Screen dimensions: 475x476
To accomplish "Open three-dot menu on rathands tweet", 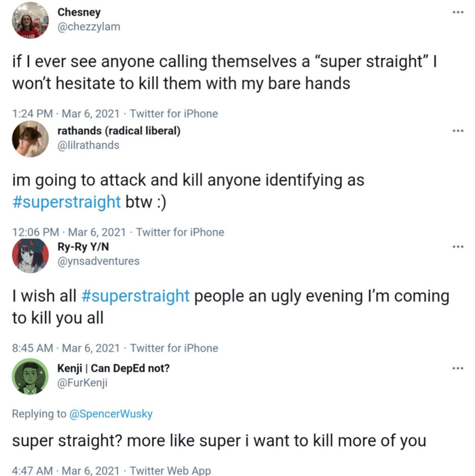I will (x=458, y=131).
